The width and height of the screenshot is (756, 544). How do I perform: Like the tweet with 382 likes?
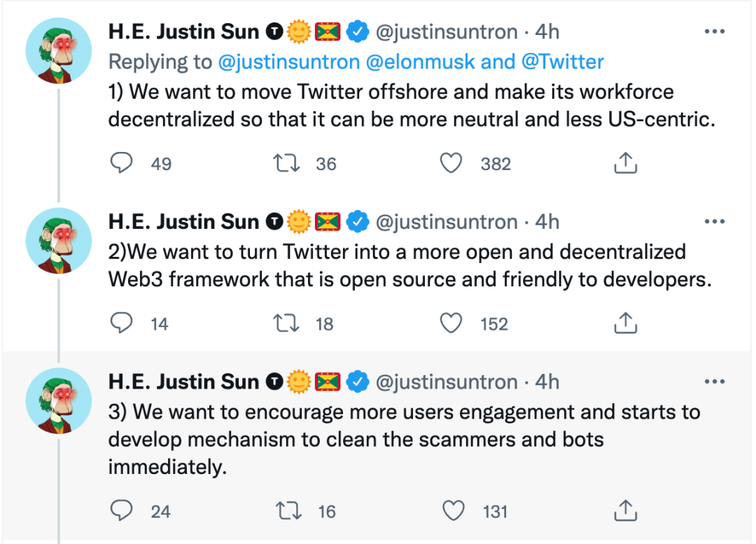(451, 163)
